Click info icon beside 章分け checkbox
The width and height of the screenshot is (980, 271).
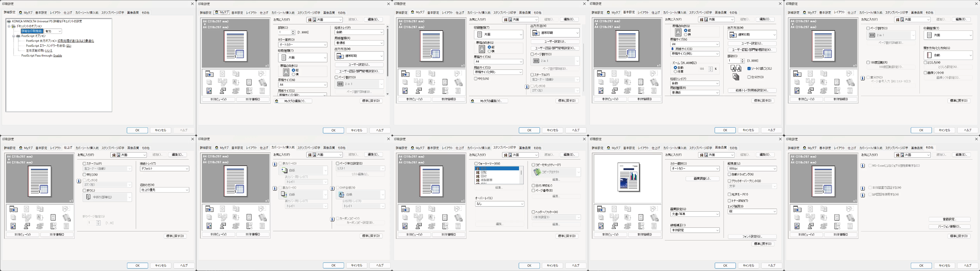click(863, 78)
